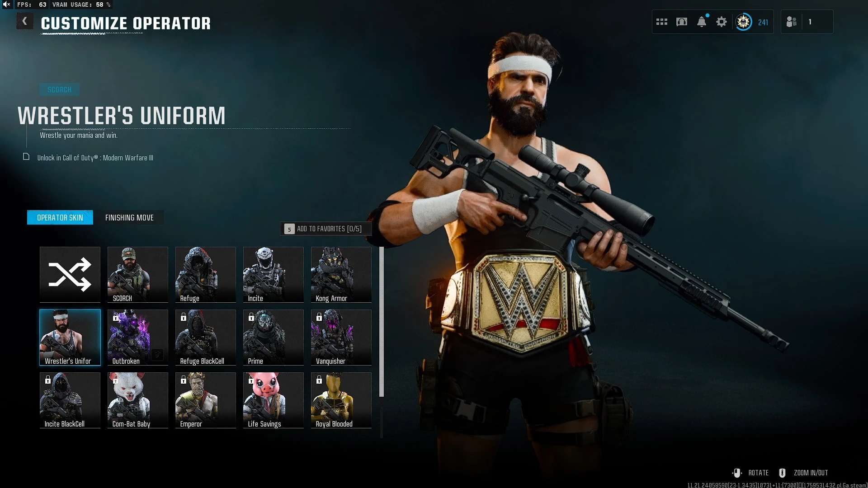Viewport: 868px width, 488px height.
Task: Open the notifications bell icon
Action: pyautogui.click(x=702, y=22)
